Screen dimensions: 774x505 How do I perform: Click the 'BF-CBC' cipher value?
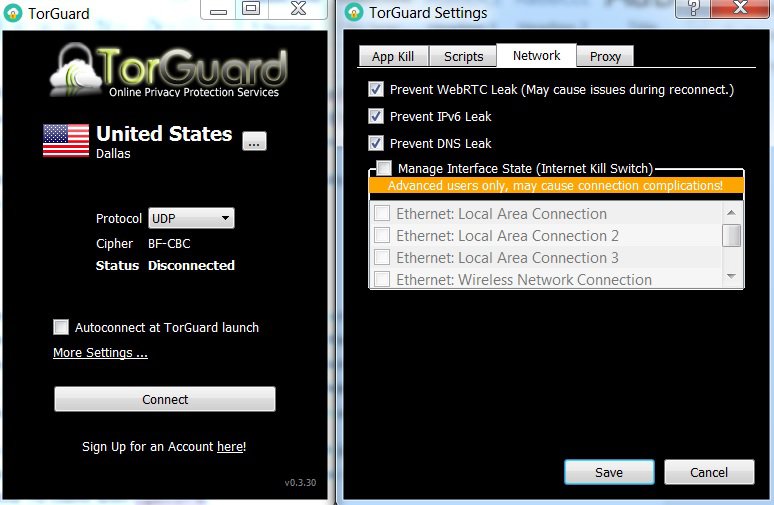(x=169, y=243)
